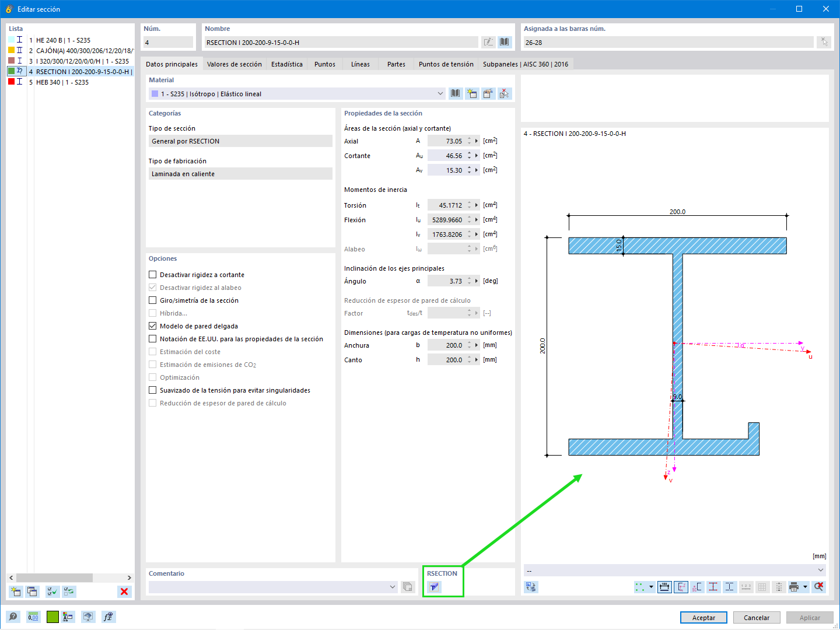
Task: Check Suavizado de la tensión para evitar singularidades
Action: [x=152, y=390]
